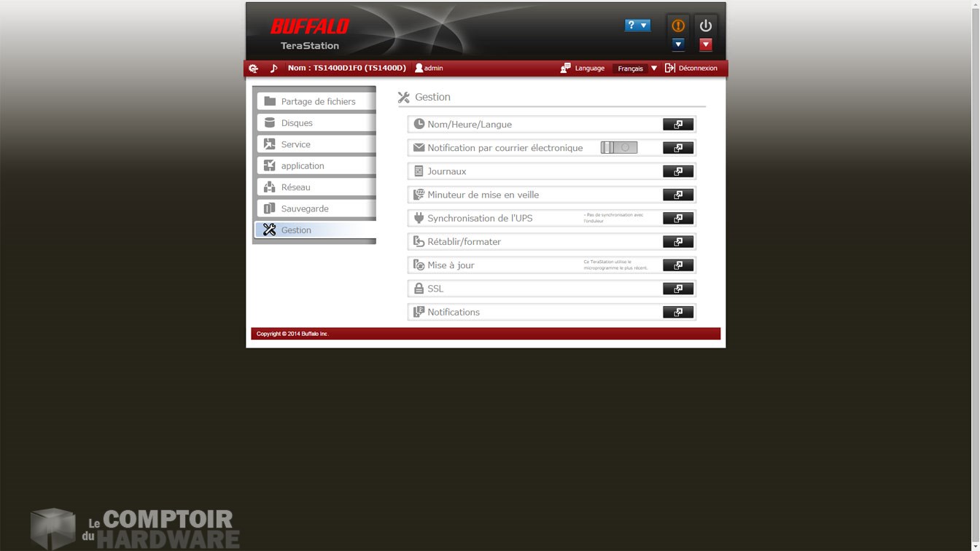Click the orange alert notice icon
The height and width of the screenshot is (551, 980).
pyautogui.click(x=677, y=26)
